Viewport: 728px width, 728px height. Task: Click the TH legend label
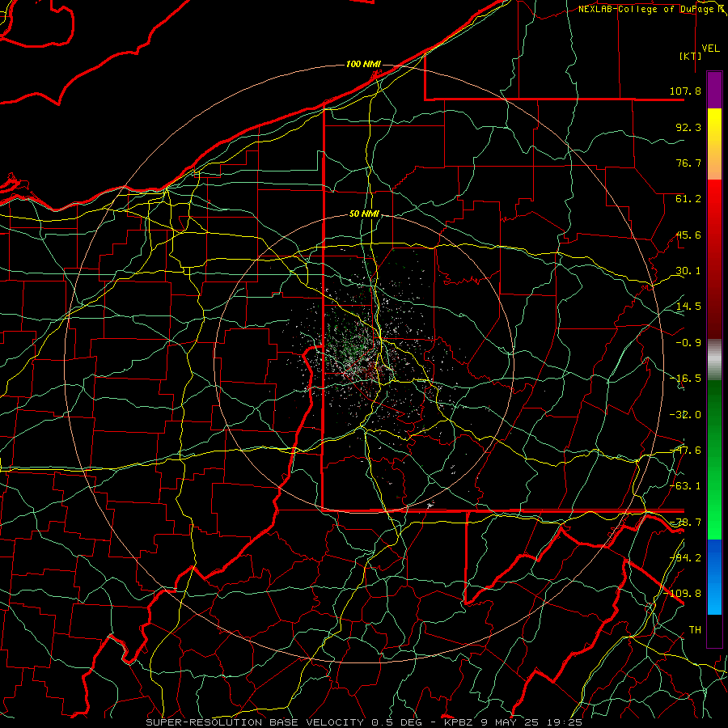(x=695, y=630)
